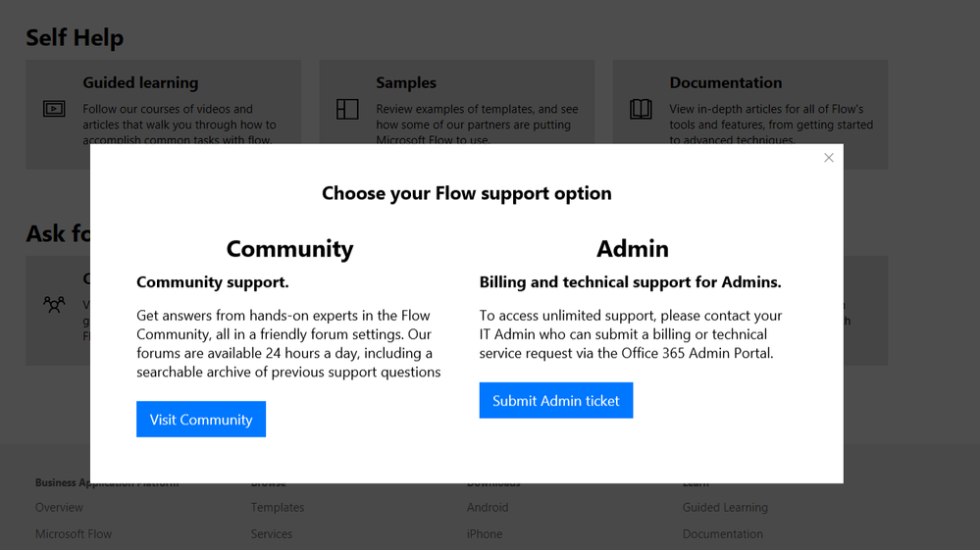980x550 pixels.
Task: Click the community people icon
Action: 54,304
